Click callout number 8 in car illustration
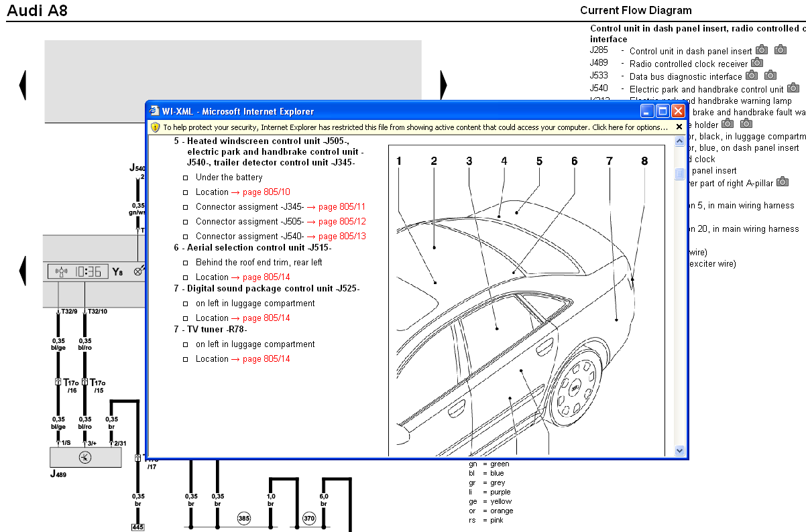This screenshot has height=532, width=806. point(644,161)
